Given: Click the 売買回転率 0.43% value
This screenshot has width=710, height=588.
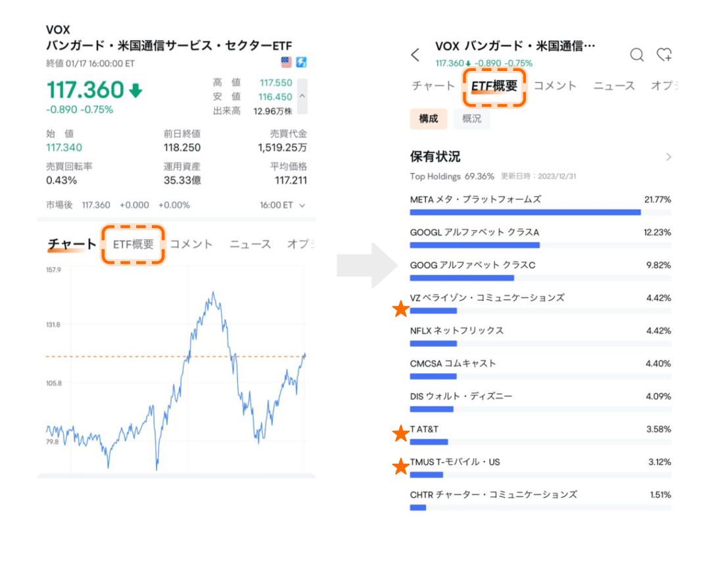Looking at the screenshot, I should pos(61,180).
